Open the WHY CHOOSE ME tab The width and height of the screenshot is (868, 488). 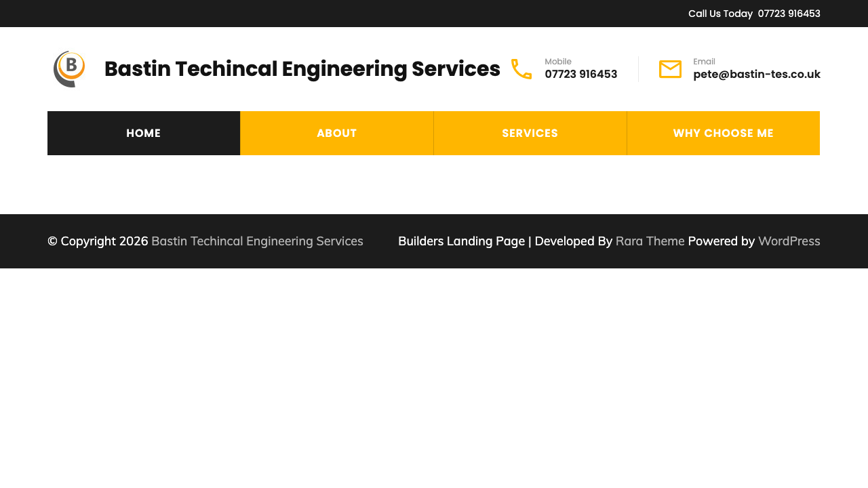(723, 133)
